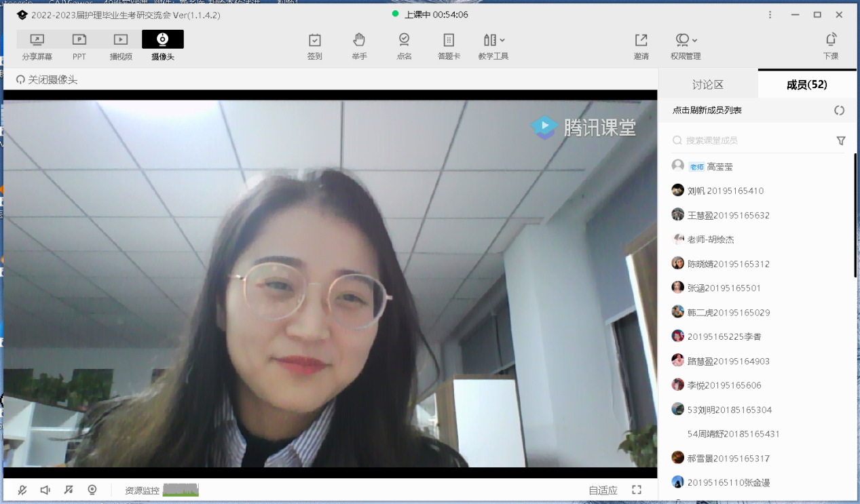The width and height of the screenshot is (860, 504).
Task: Start a 点名 roll call
Action: point(404,45)
